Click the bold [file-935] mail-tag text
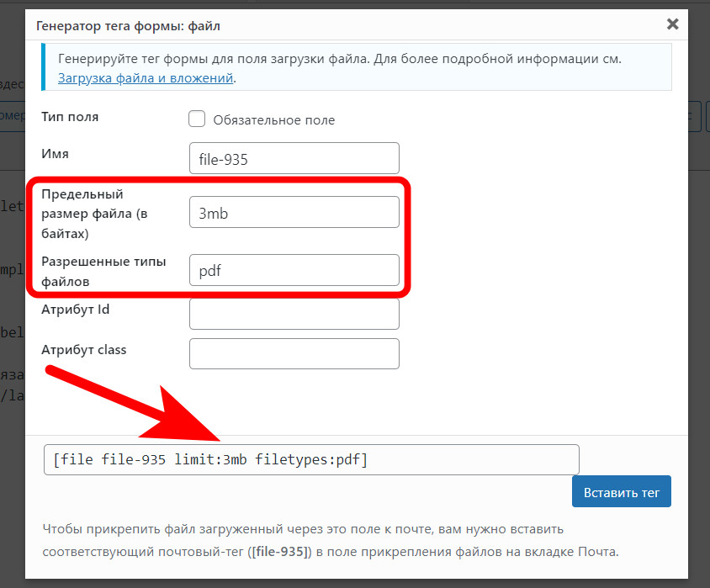Screen dimensions: 710x588 coord(280,552)
